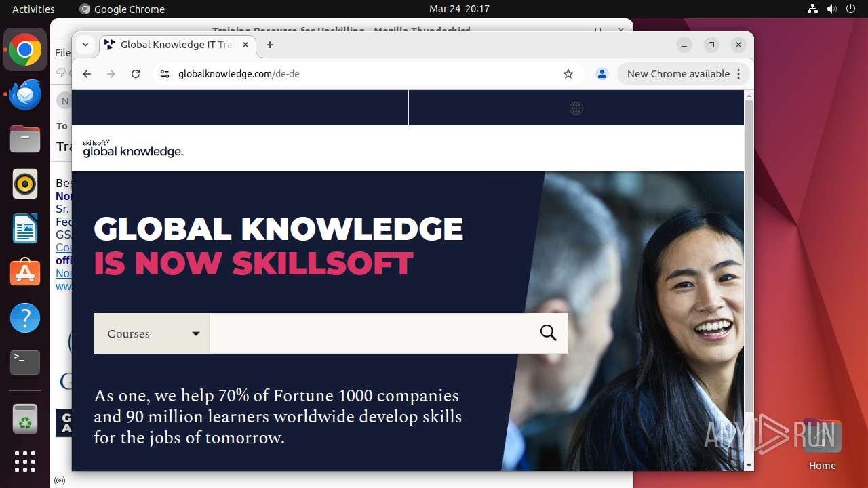Click the Thunderbird connection status icon

click(60, 481)
